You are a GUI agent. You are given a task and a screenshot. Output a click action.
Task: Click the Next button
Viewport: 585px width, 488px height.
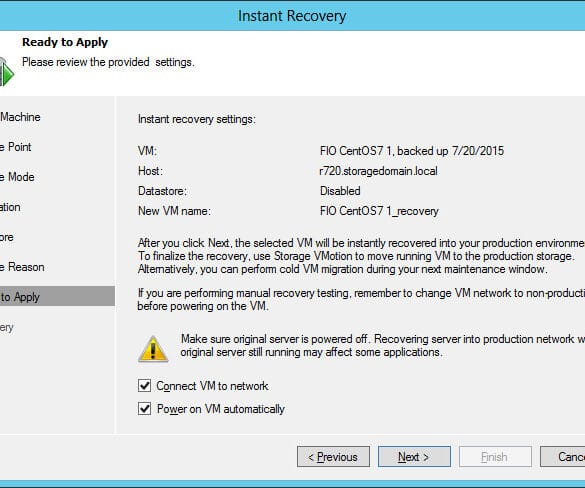(414, 457)
